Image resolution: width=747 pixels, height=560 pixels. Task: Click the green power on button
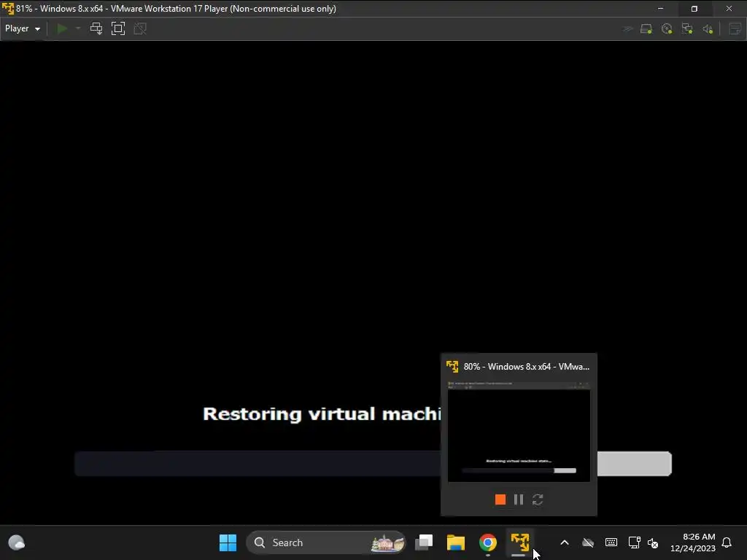click(x=62, y=28)
